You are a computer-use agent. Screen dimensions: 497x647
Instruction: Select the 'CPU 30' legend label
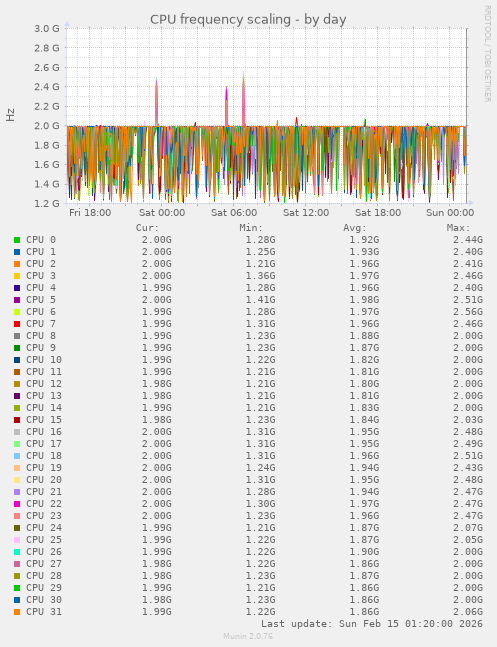44,600
